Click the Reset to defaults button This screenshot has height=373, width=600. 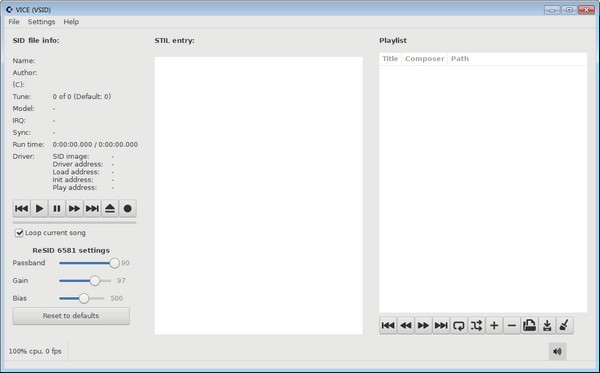click(71, 316)
